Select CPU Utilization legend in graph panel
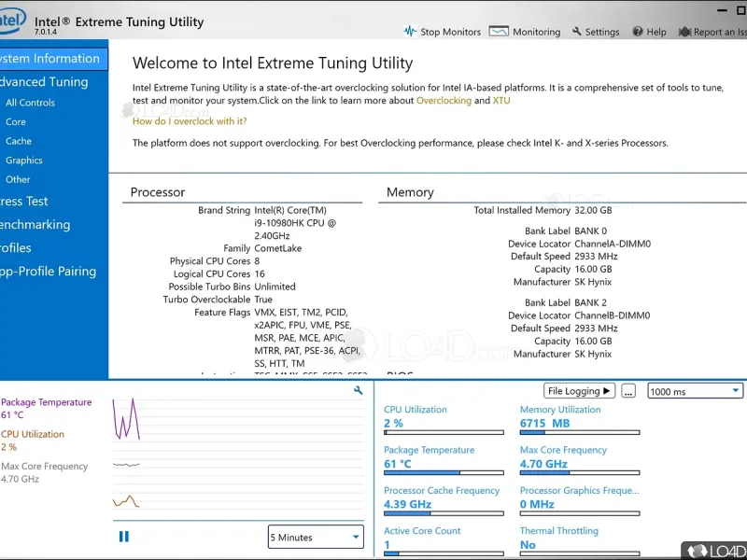Image resolution: width=747 pixels, height=560 pixels. coord(33,434)
